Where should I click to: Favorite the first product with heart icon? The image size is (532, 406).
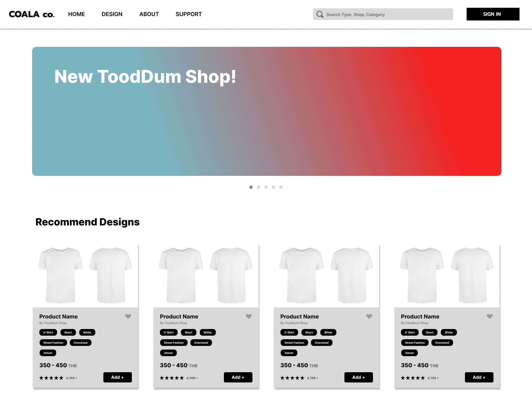click(x=128, y=316)
